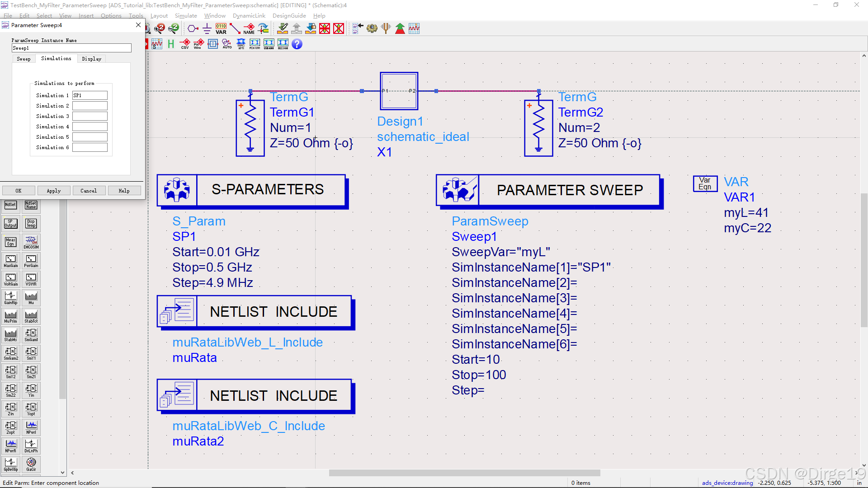Zoom in using the +2 magnifier icon
This screenshot has width=868, height=488.
pos(159,28)
